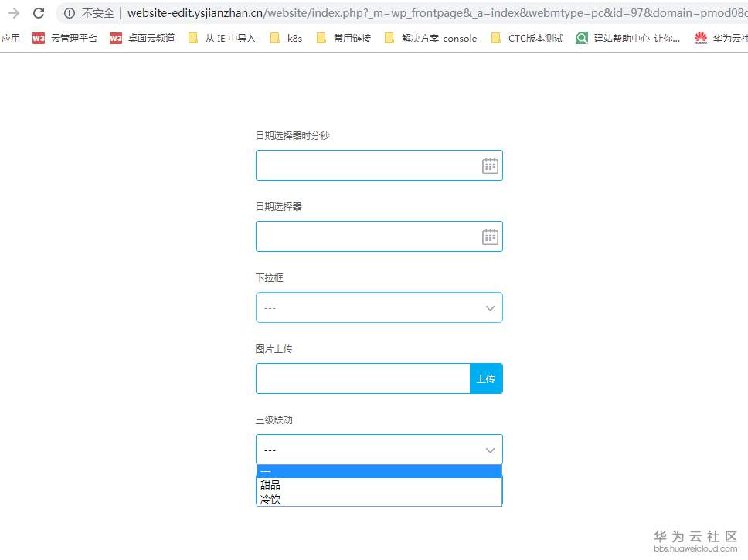This screenshot has height=560, width=748.
Task: Click the Huawei logo bookmark icon
Action: click(702, 37)
